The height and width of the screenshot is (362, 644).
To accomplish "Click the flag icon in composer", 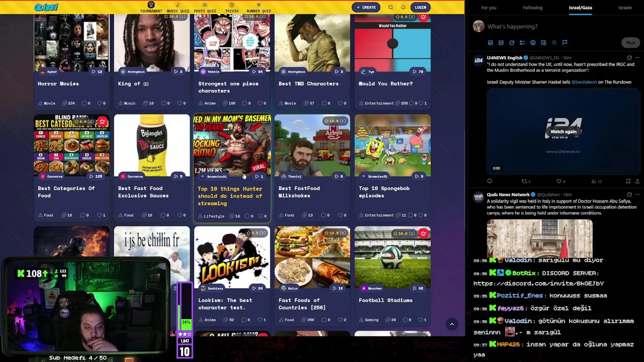I will [x=565, y=43].
